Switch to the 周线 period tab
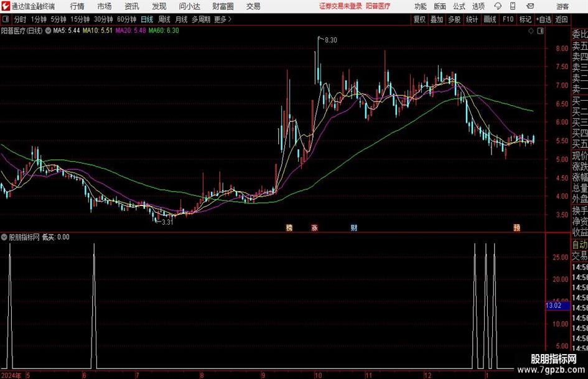 (x=164, y=19)
